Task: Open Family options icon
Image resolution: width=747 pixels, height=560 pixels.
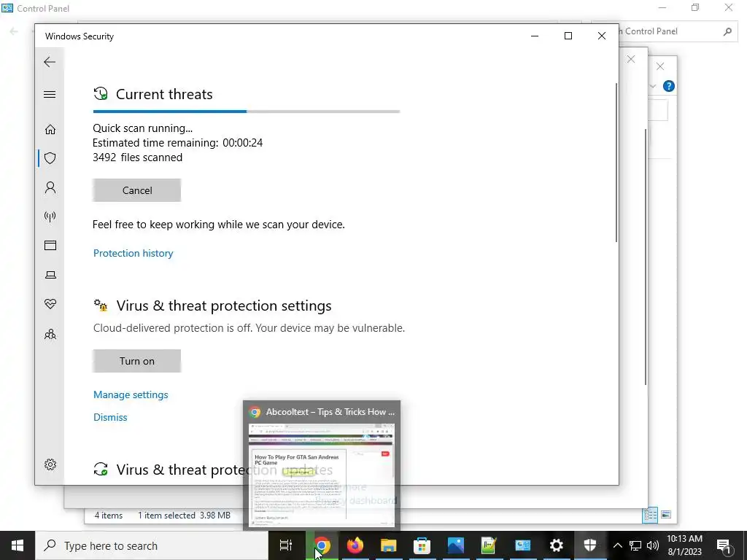Action: (50, 334)
